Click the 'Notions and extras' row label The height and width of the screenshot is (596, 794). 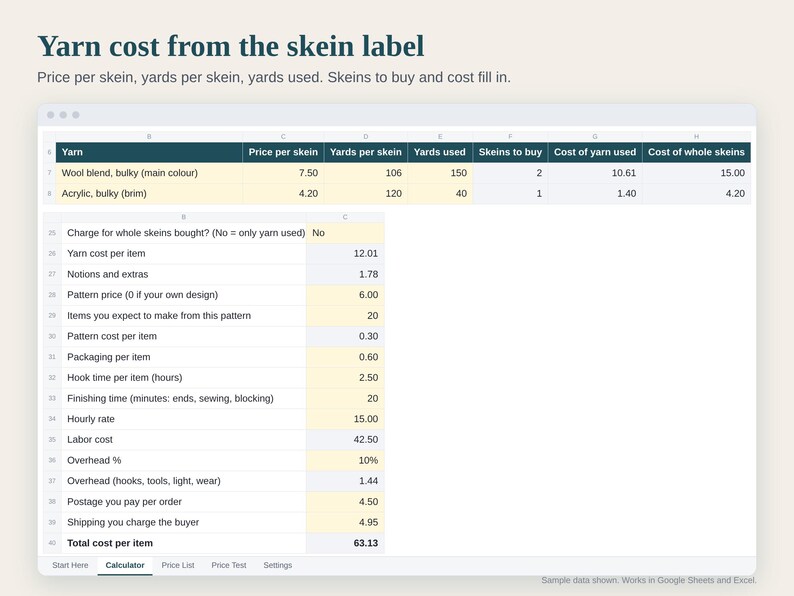tap(107, 274)
